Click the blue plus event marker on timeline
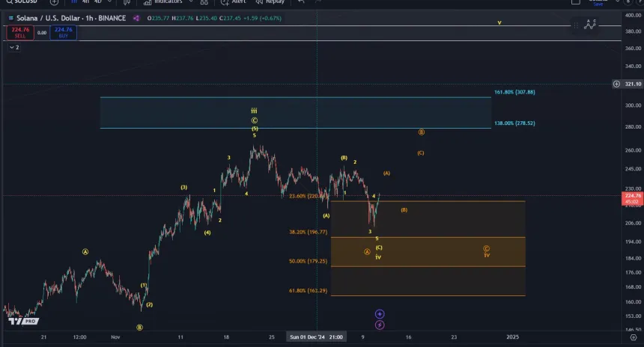The image size is (644, 347). [x=380, y=314]
